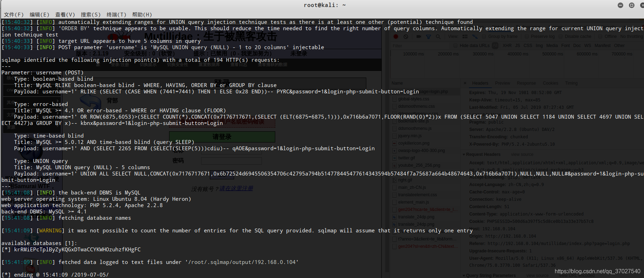Switch to Timing tab in DevTools
Viewport: 644px width, 278px height.
tap(571, 83)
